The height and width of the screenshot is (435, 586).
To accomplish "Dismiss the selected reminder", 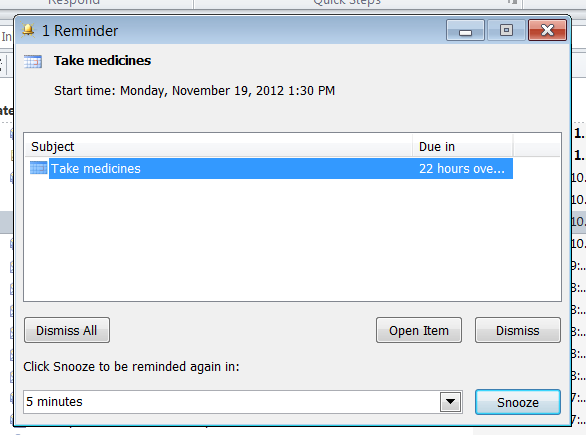I will 518,330.
